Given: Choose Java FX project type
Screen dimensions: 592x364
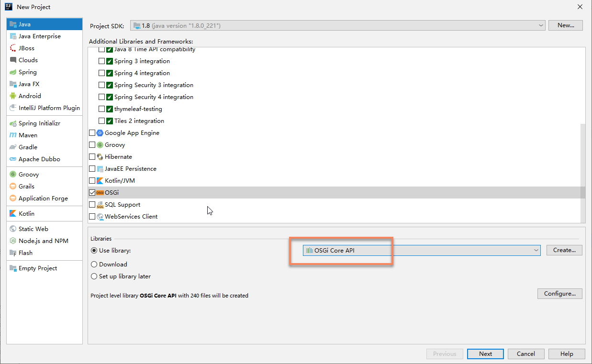Looking at the screenshot, I should 45,84.
